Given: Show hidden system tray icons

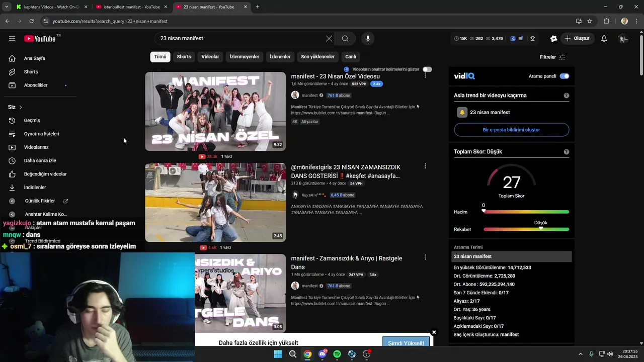Looking at the screenshot, I should point(580,354).
